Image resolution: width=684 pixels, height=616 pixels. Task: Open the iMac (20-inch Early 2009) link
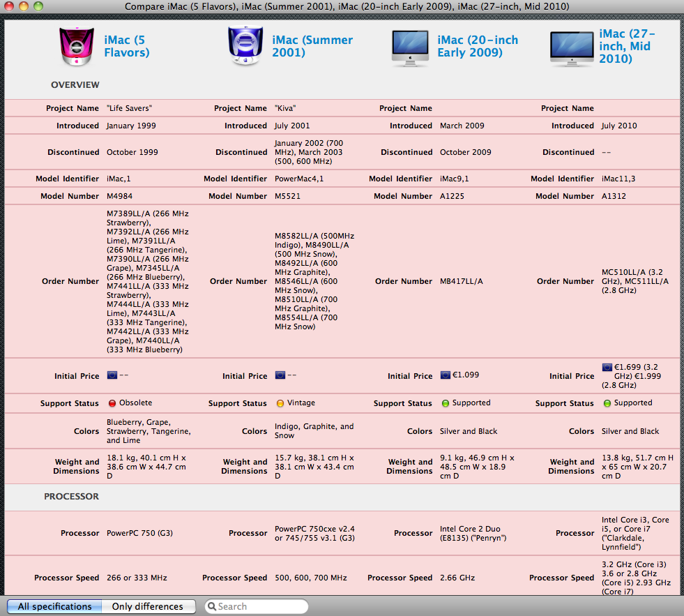[x=478, y=46]
